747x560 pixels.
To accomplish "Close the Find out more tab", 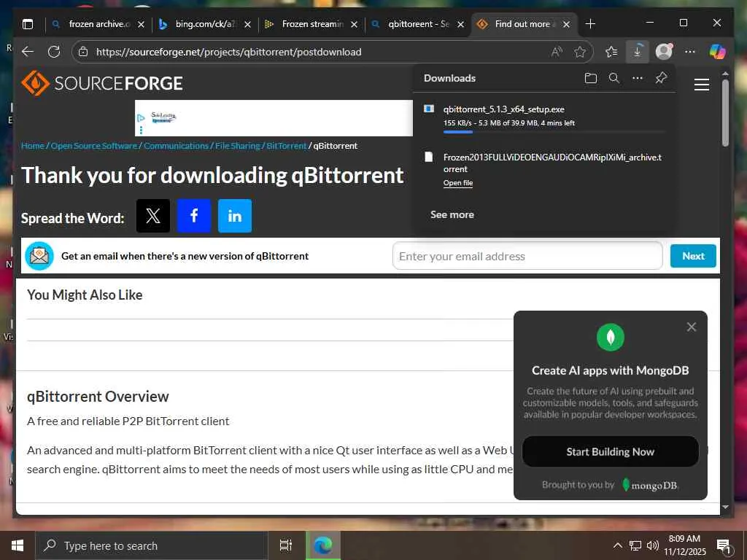I will [x=566, y=24].
